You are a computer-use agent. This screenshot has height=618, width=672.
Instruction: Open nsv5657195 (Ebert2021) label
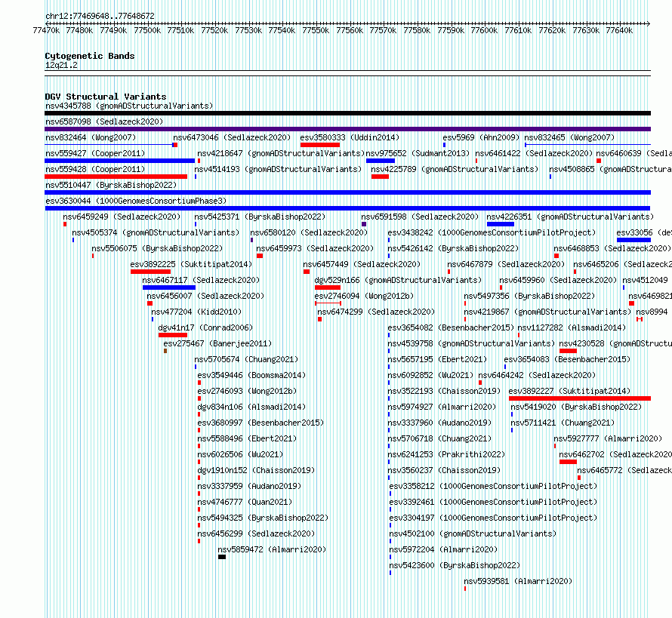[x=437, y=359]
